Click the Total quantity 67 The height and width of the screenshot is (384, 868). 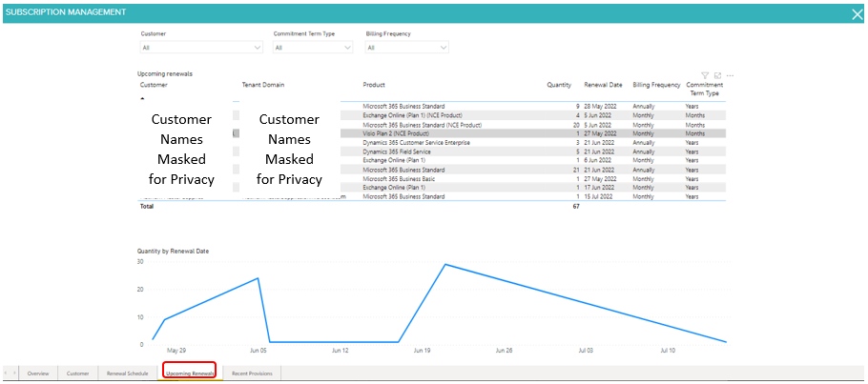click(x=576, y=207)
